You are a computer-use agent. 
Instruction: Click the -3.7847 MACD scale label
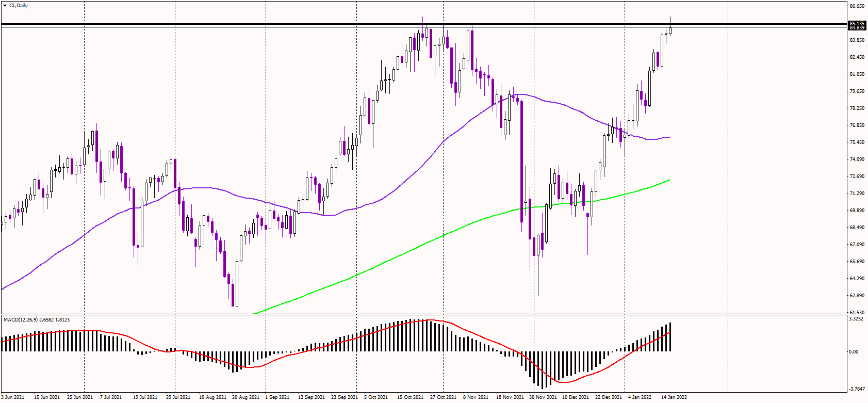(x=857, y=389)
